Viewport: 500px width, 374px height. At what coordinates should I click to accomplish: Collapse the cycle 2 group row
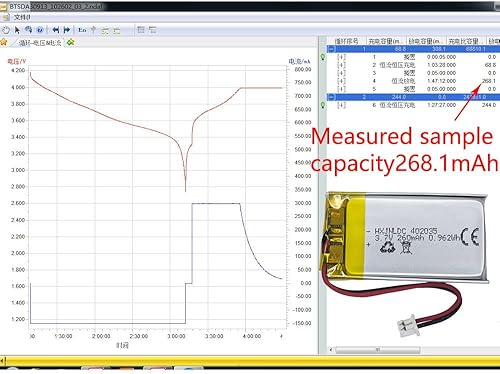(x=331, y=97)
